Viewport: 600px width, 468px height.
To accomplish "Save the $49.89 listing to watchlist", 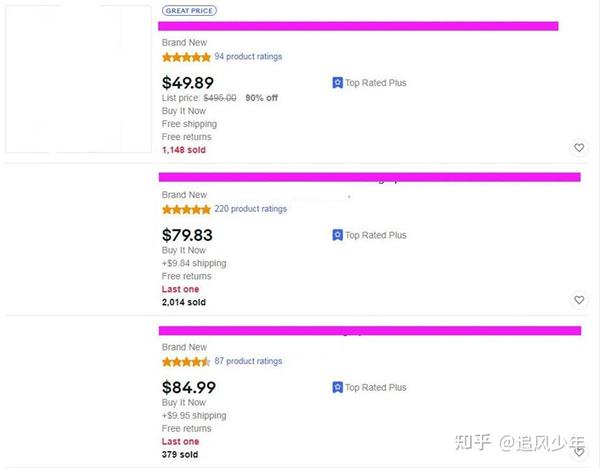I will [x=579, y=148].
